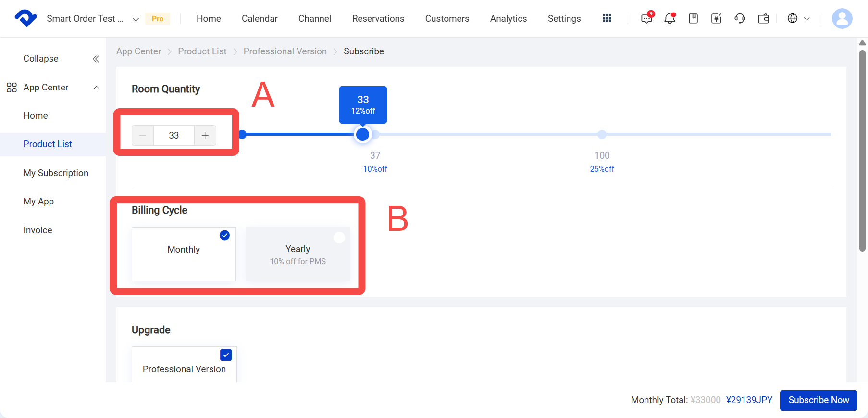Open the Reservations menu
868x418 pixels.
pos(378,18)
